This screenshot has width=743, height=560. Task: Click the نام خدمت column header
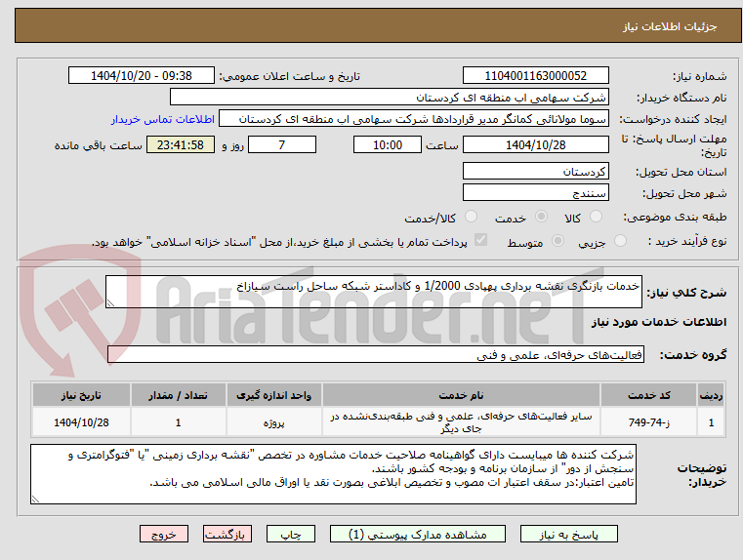(461, 395)
